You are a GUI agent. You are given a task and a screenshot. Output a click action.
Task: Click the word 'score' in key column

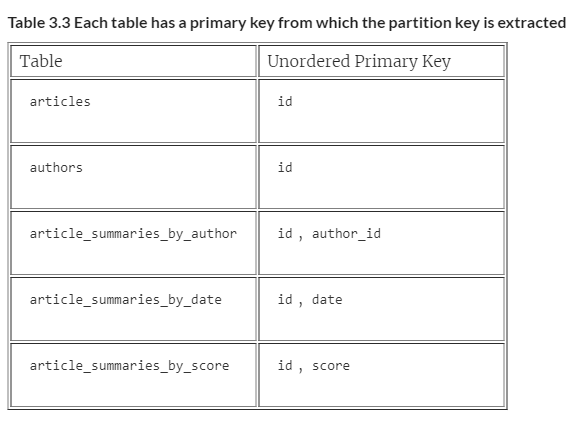331,366
